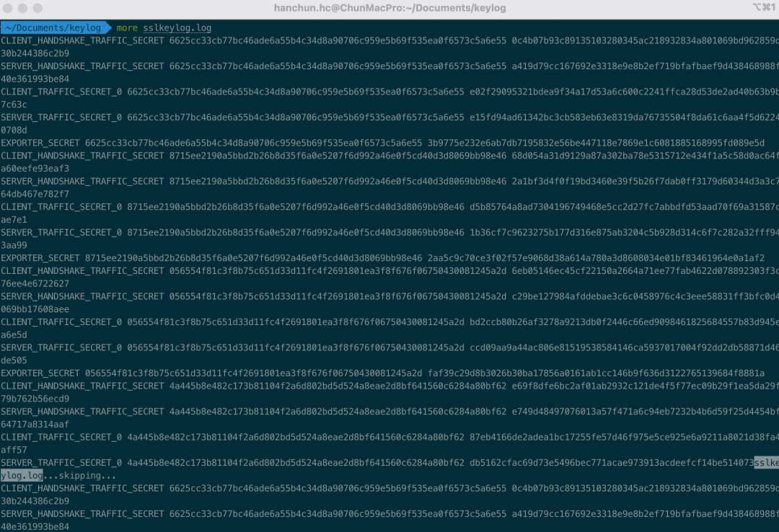The height and width of the screenshot is (532, 779).
Task: Click the highlighted 'ylog.log' pager text
Action: 22,476
